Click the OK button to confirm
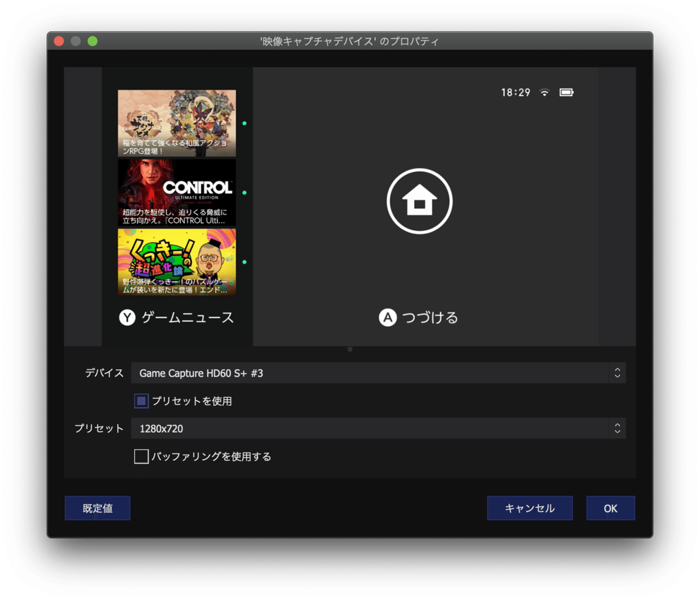The image size is (700, 600). 610,508
